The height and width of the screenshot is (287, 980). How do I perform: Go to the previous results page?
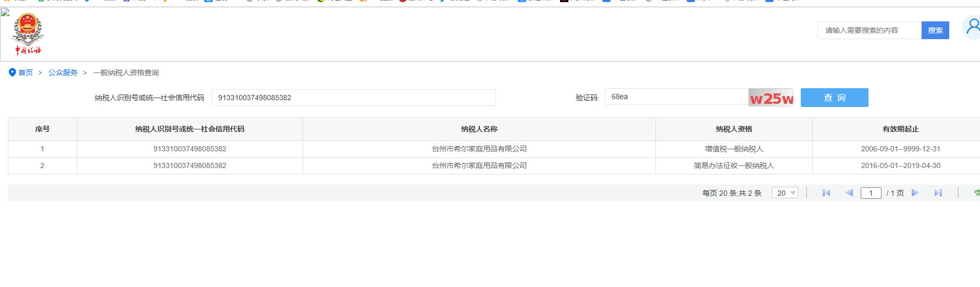(x=849, y=193)
